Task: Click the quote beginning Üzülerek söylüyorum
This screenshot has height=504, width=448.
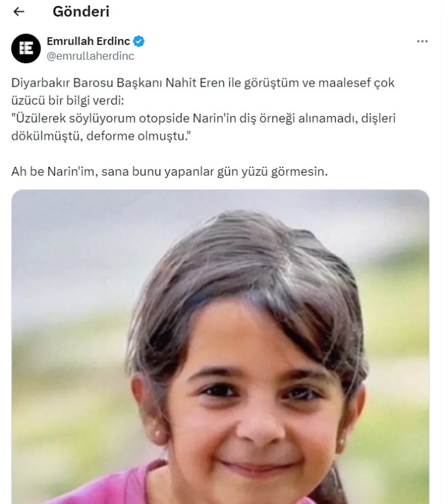Action: click(203, 118)
